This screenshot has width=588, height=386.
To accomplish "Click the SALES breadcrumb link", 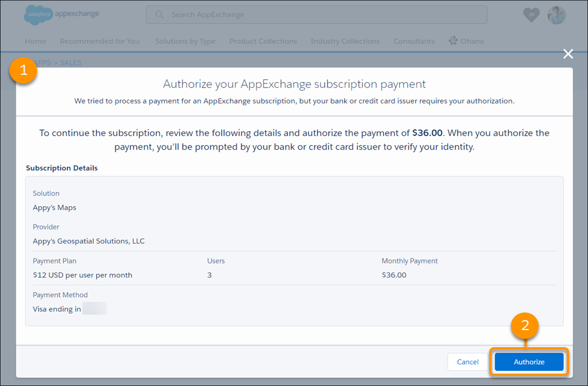I will coord(71,62).
